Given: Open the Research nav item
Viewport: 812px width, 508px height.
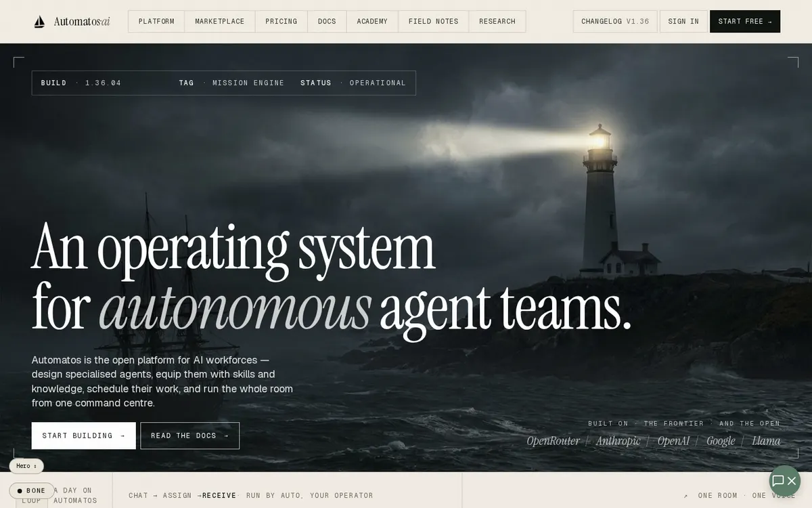Looking at the screenshot, I should click(497, 22).
